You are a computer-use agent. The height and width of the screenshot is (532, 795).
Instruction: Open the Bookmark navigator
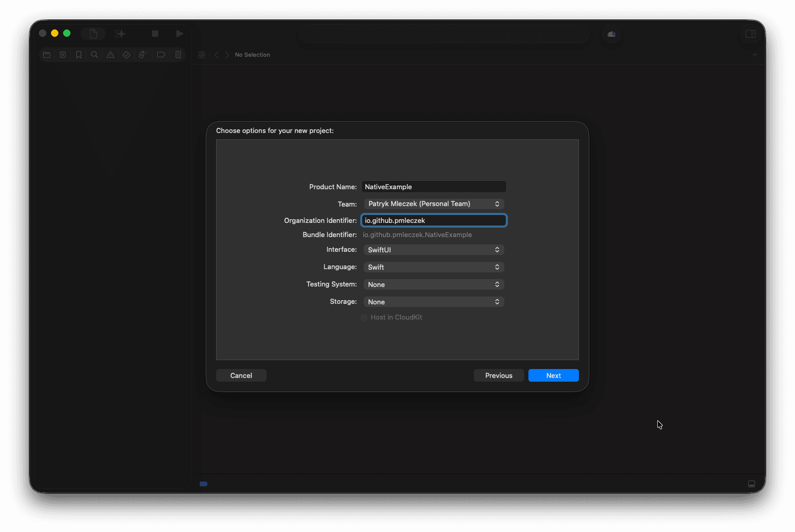coord(78,55)
